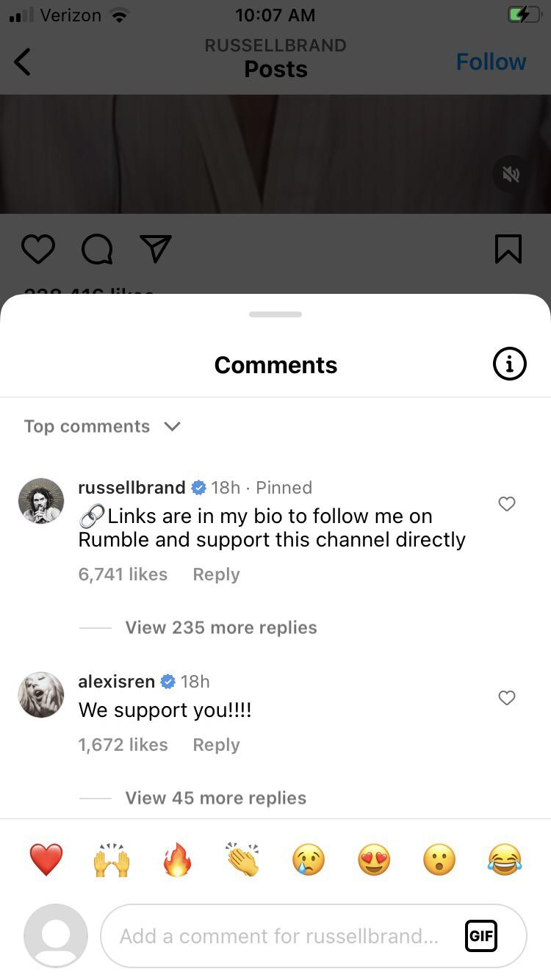The image size is (551, 980).
Task: Like russellbrand's pinned comment
Action: (x=507, y=504)
